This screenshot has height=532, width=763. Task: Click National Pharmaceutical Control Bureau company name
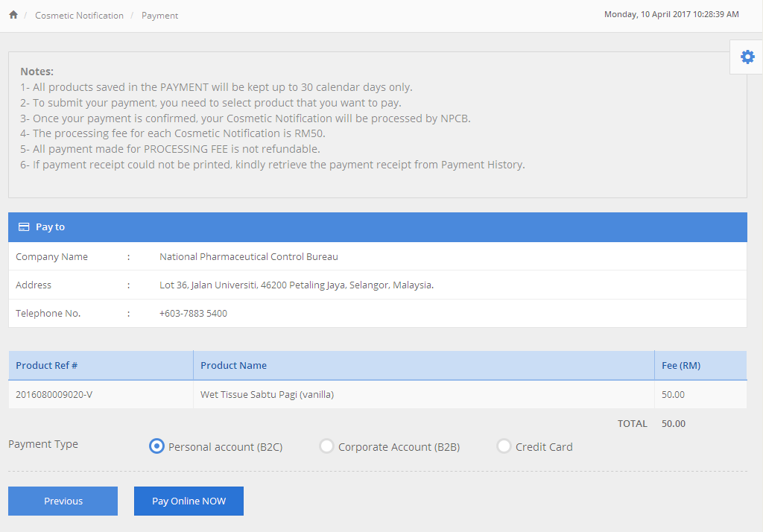pos(248,257)
